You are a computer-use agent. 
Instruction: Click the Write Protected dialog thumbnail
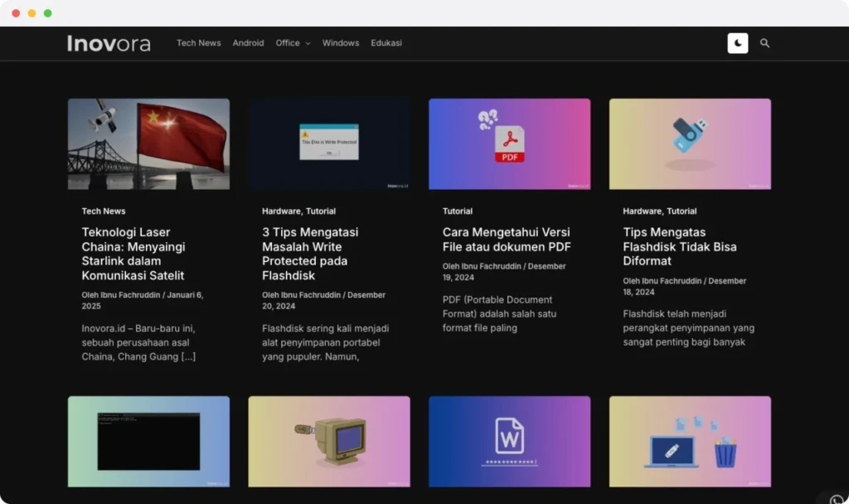tap(329, 144)
